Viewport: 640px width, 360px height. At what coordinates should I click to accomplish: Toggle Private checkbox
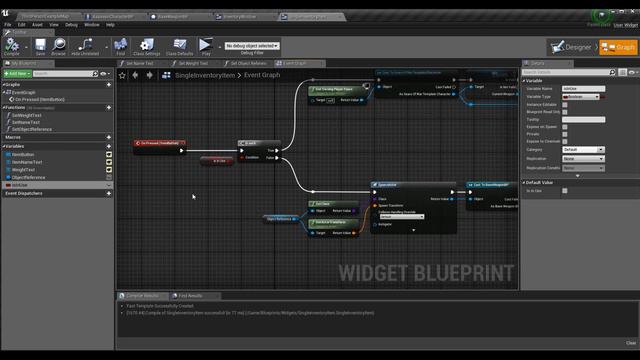(565, 134)
